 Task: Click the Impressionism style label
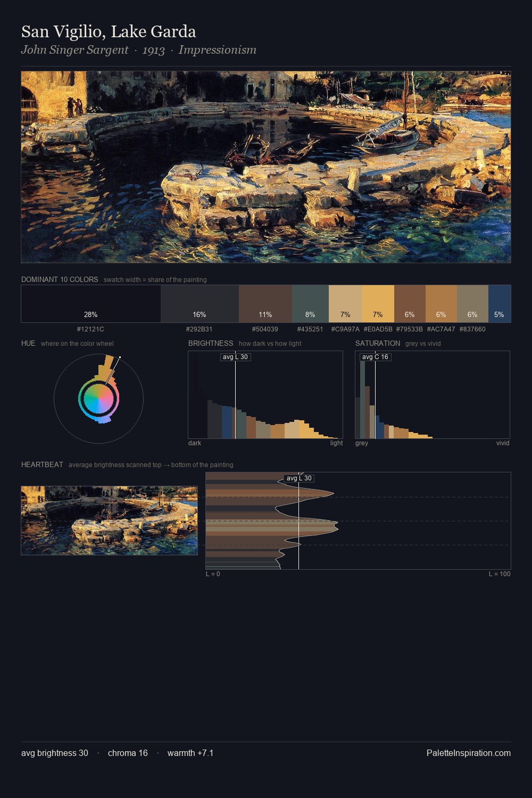218,50
